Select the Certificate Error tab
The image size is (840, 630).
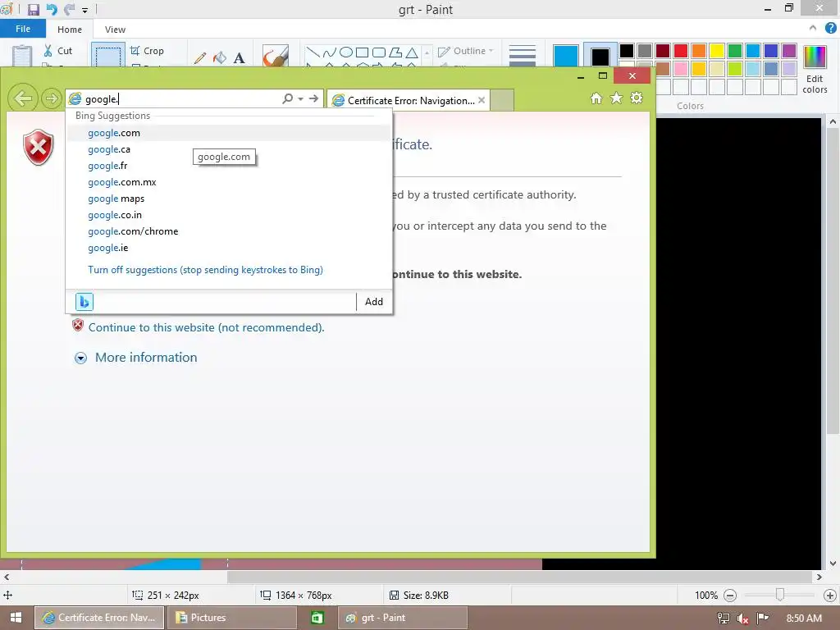tap(408, 100)
